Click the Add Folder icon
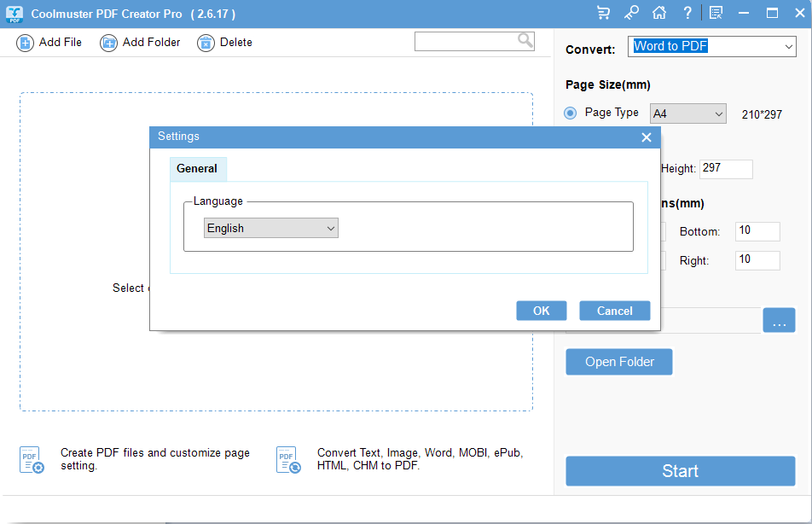Screen dimensions: 812x524 (x=108, y=43)
